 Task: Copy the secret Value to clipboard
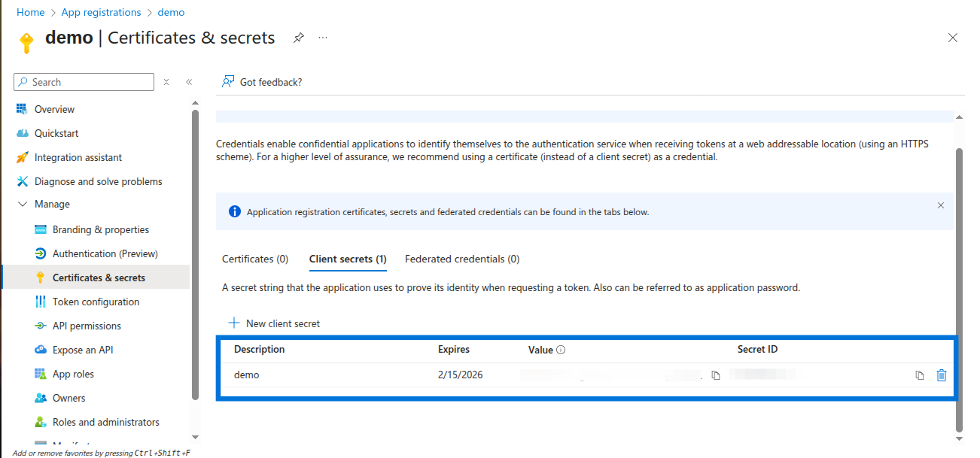click(716, 375)
